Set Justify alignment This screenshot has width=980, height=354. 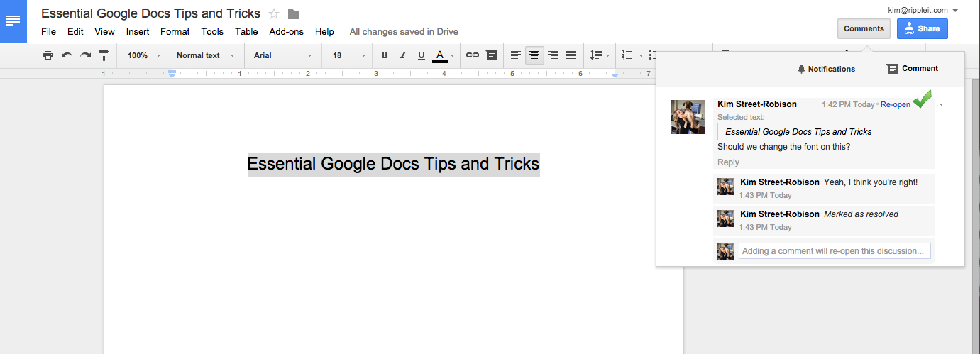pos(571,55)
